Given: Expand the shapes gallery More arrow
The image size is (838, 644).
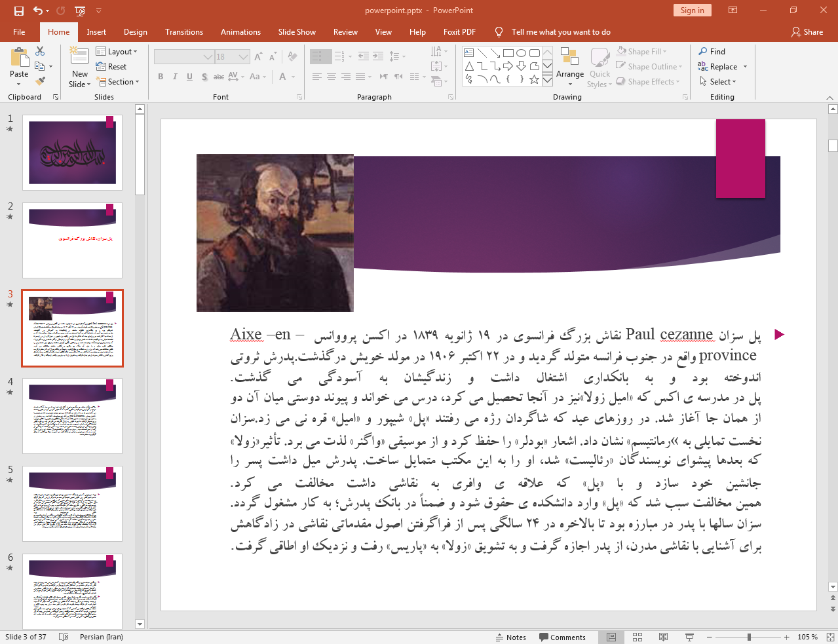Looking at the screenshot, I should (547, 79).
